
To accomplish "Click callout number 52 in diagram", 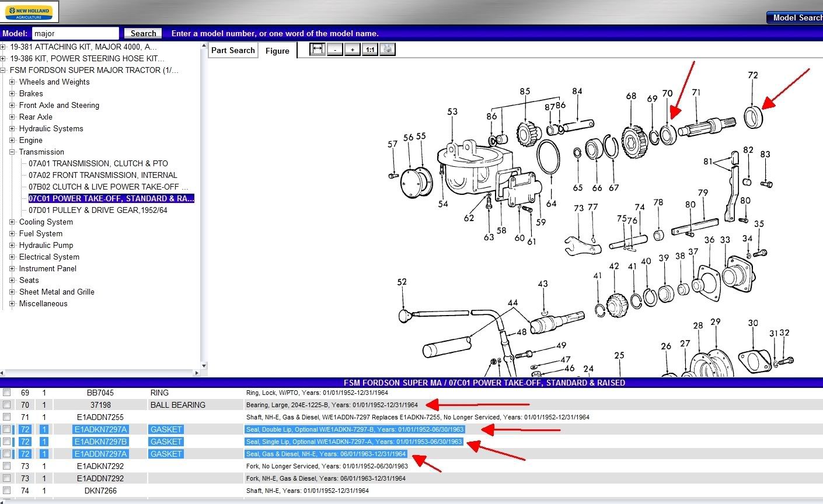I will click(x=402, y=282).
